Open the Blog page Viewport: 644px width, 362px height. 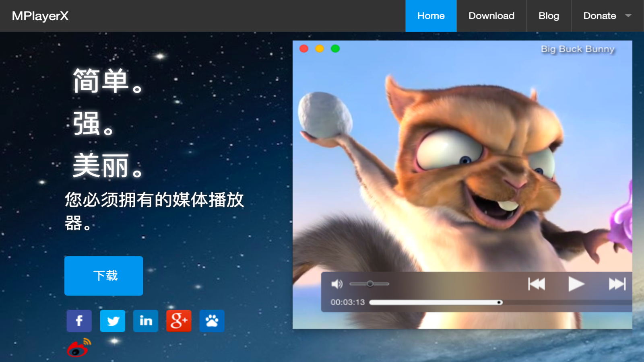coord(549,16)
